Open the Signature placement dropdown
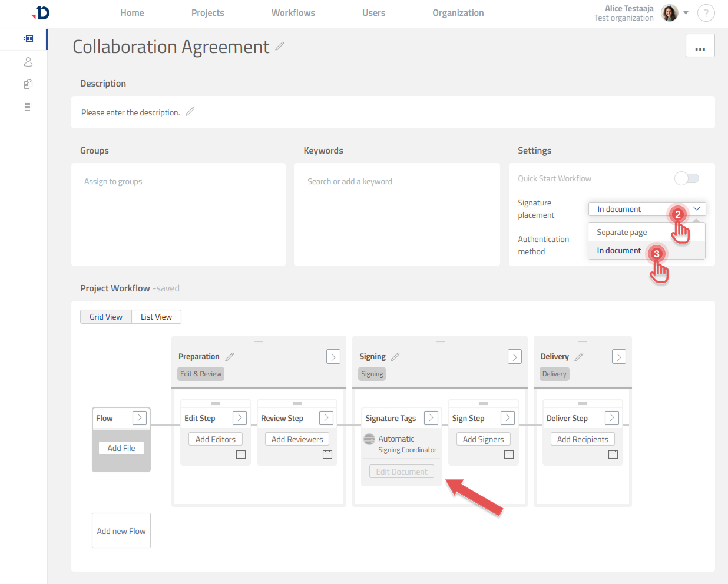Screen dimensions: 728x584 (x=646, y=208)
